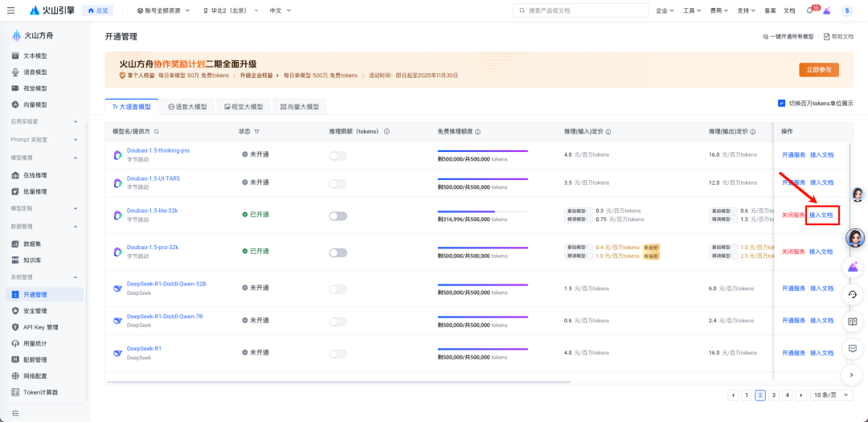
Task: Click 备案 in top navigation
Action: [x=770, y=10]
